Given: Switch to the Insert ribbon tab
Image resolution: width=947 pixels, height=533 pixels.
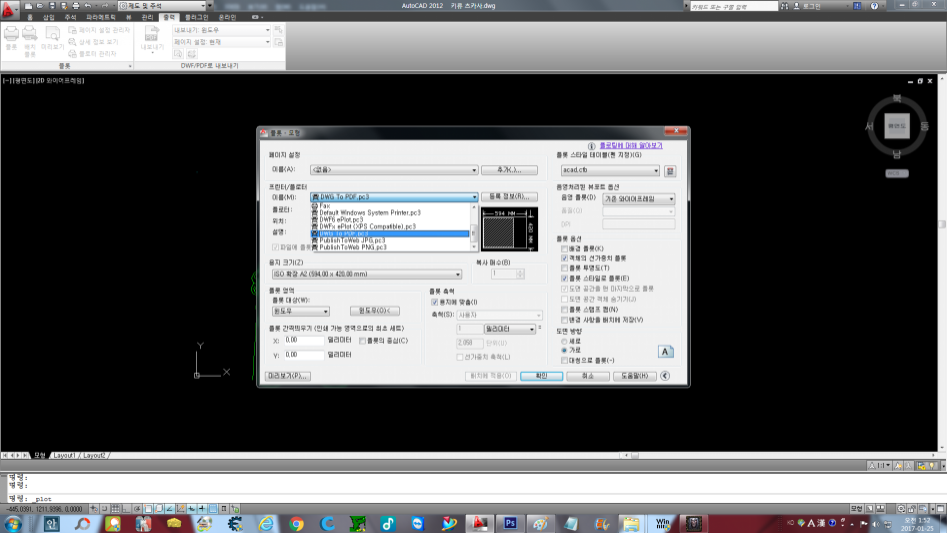Looking at the screenshot, I should (48, 18).
